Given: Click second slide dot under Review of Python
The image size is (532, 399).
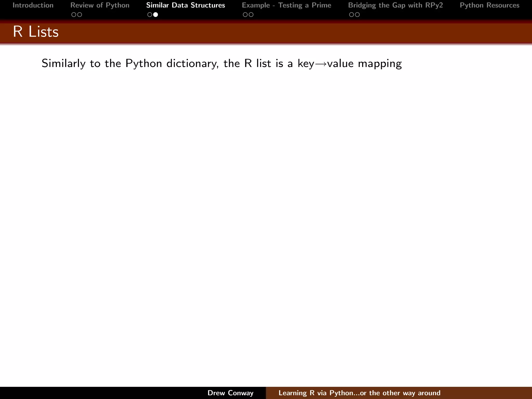Looking at the screenshot, I should click(x=80, y=15).
